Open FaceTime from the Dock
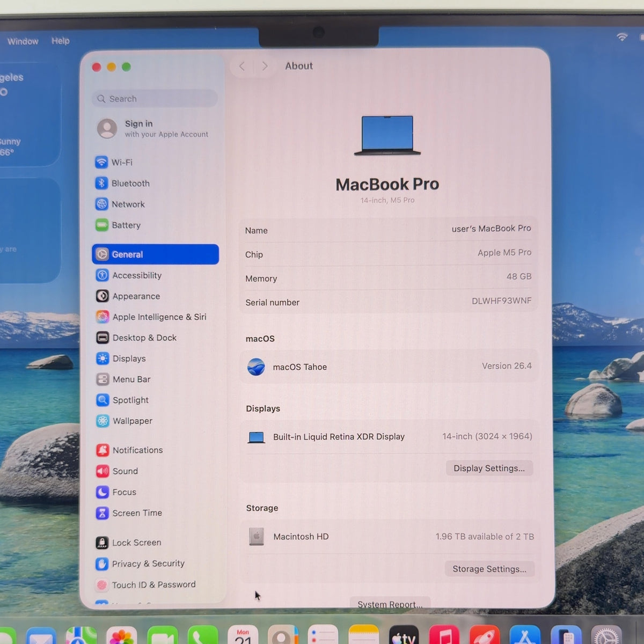 [162, 635]
